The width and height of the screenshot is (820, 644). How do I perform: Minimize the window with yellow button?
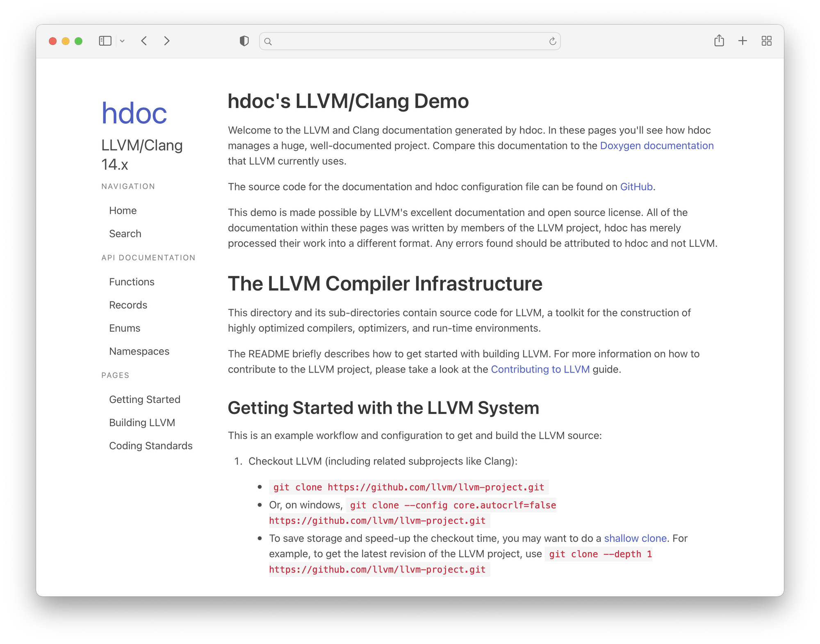pyautogui.click(x=66, y=41)
